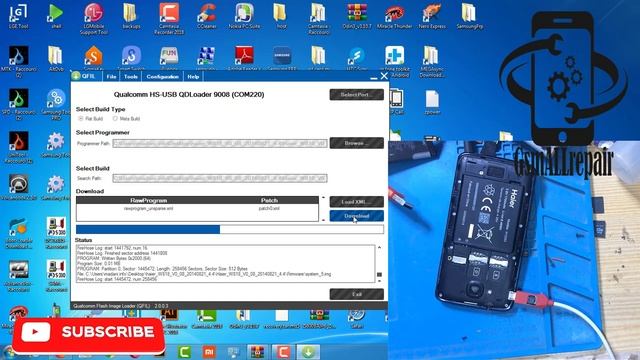Image resolution: width=640 pixels, height=360 pixels.
Task: Click the RawProgram column header
Action: point(149,200)
